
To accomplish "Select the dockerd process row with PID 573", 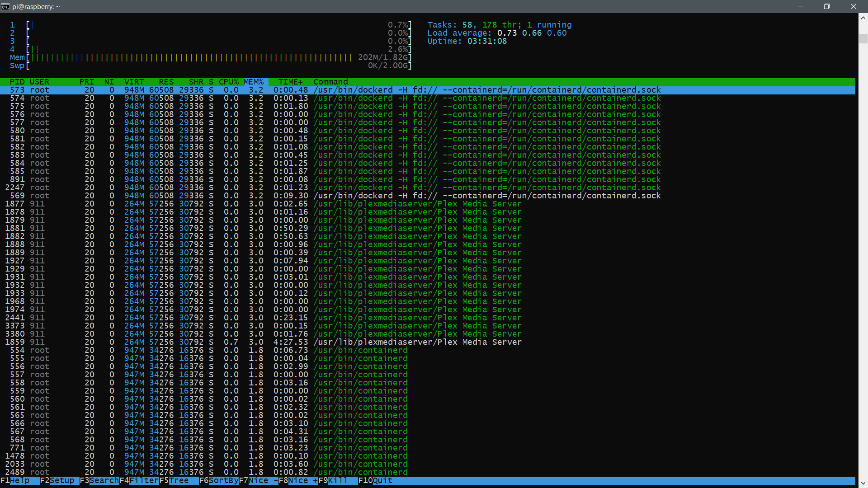I will pos(428,90).
